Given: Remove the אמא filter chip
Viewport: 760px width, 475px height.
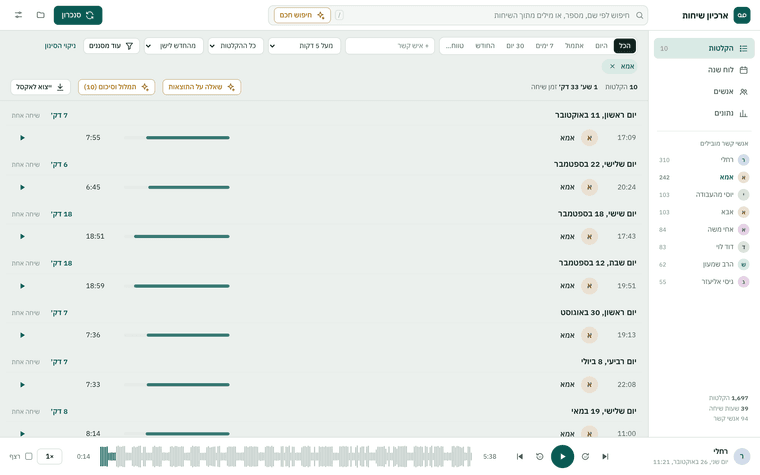Looking at the screenshot, I should 612,66.
